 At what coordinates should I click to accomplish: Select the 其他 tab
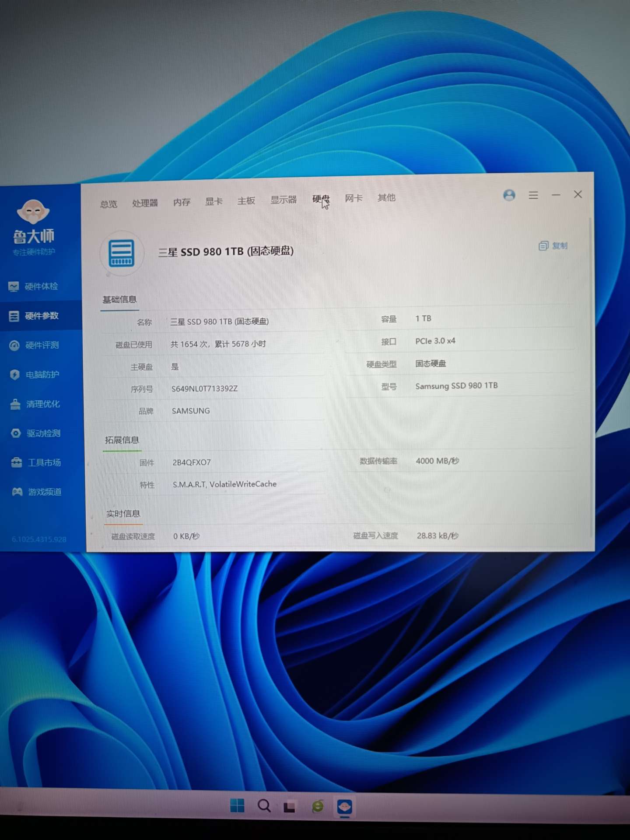[386, 198]
